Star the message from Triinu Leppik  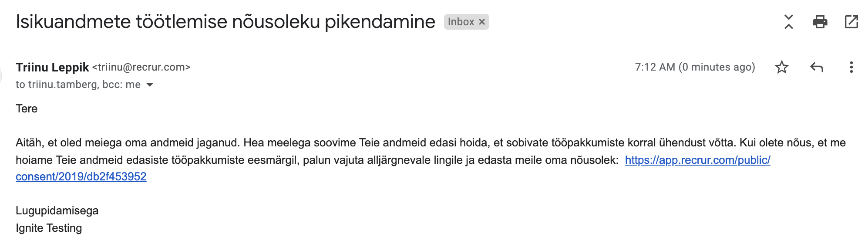point(782,67)
